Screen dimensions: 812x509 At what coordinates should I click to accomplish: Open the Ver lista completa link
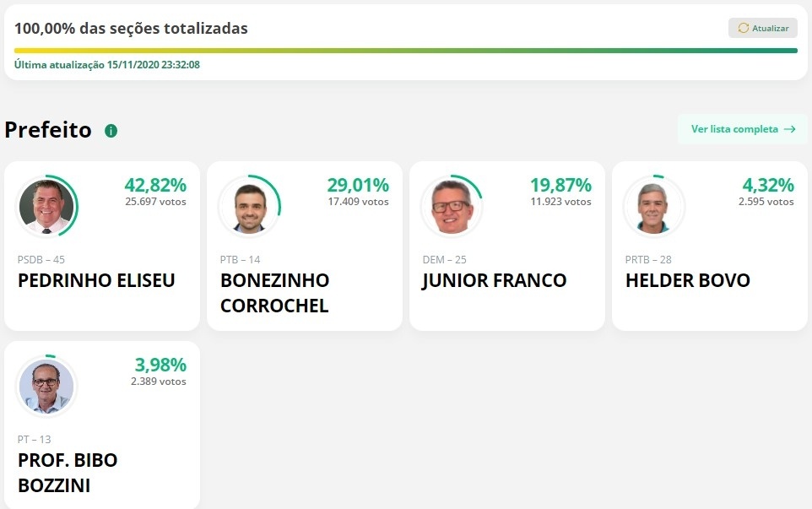734,129
